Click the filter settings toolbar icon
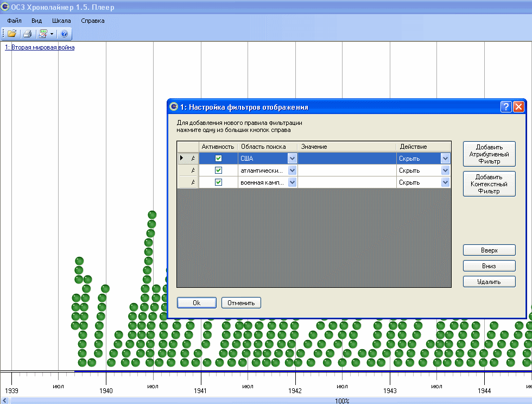 43,34
